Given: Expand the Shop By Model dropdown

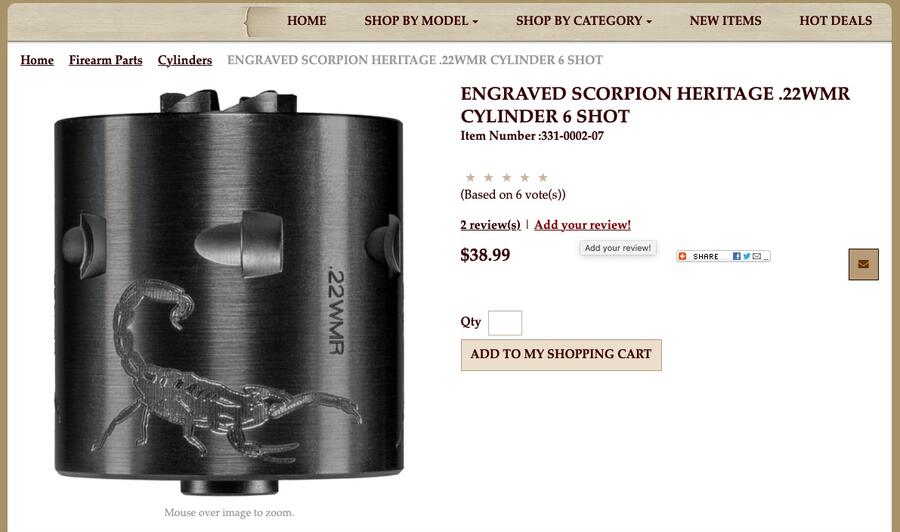Looking at the screenshot, I should coord(421,21).
